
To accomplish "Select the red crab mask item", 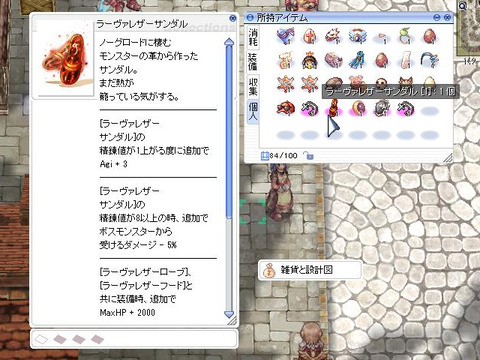I will click(286, 108).
